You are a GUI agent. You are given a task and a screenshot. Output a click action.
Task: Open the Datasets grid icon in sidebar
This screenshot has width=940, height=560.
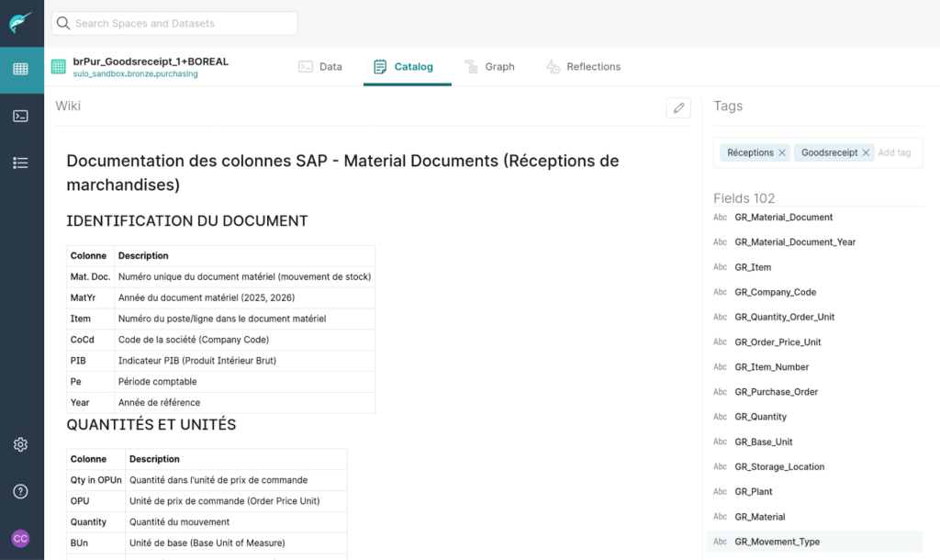(x=20, y=70)
